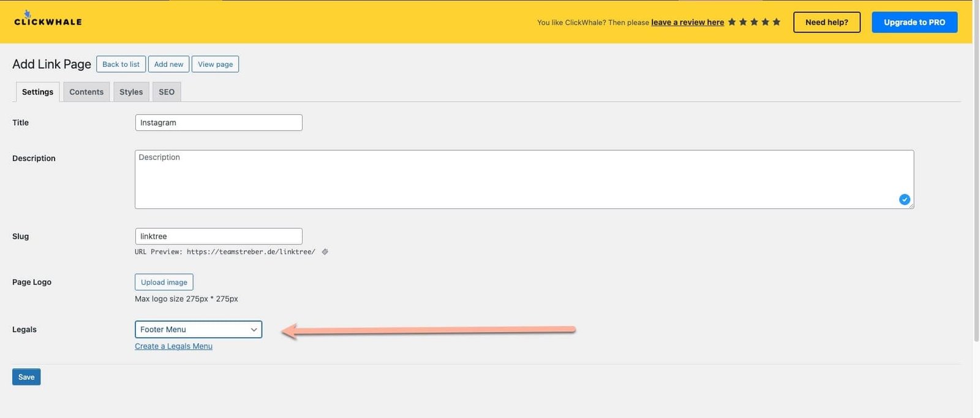Click the ClickWhale logo
The image size is (980, 418).
48,20
